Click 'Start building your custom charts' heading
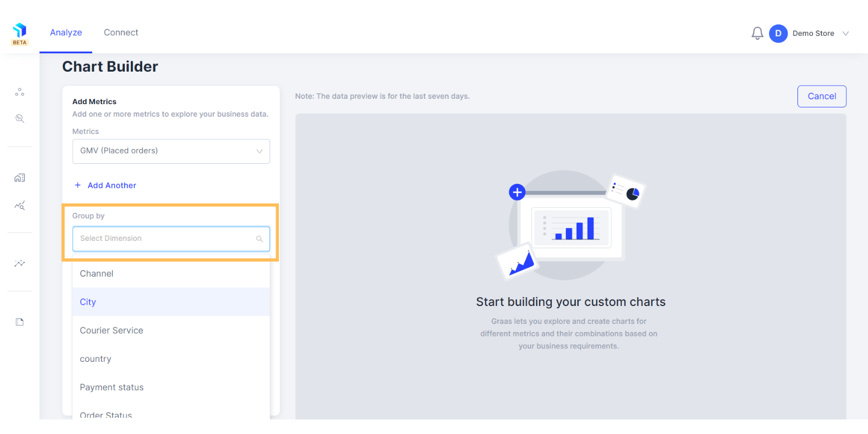Viewport: 868px width, 434px height. point(571,302)
